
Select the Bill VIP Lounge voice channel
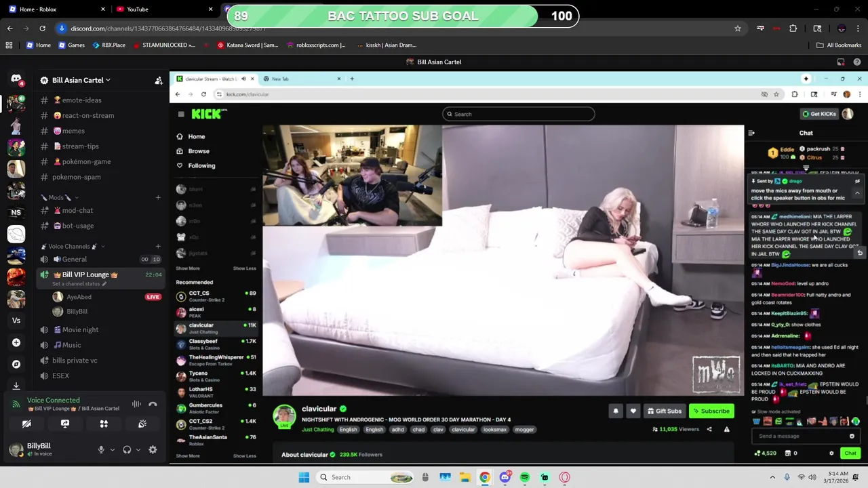point(100,277)
